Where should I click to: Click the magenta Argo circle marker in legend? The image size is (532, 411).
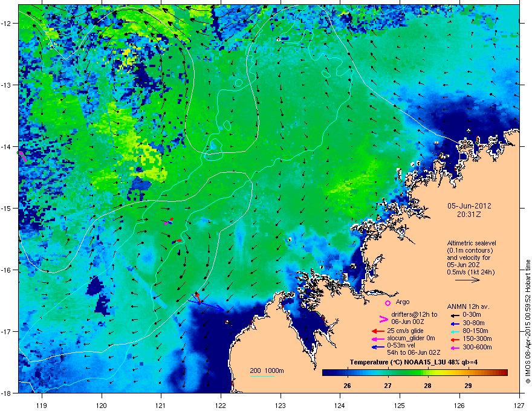point(388,303)
